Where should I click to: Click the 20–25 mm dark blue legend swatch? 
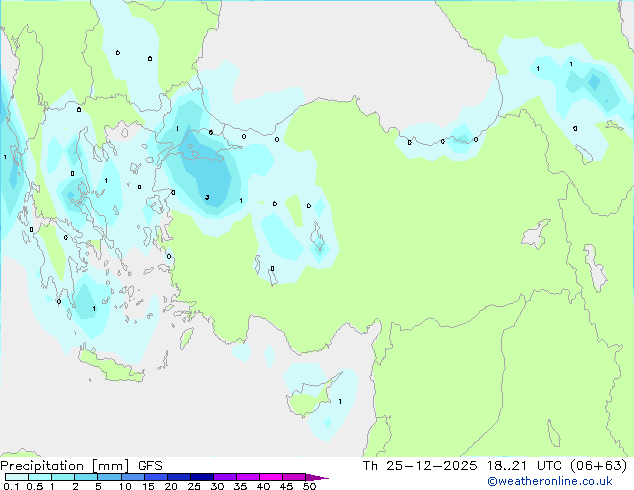click(179, 477)
